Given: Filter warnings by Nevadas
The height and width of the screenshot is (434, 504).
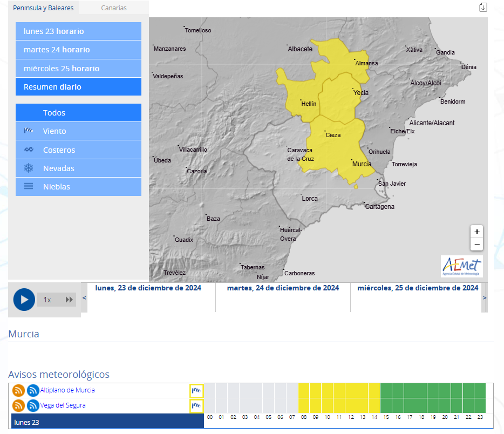Looking at the screenshot, I should 78,168.
